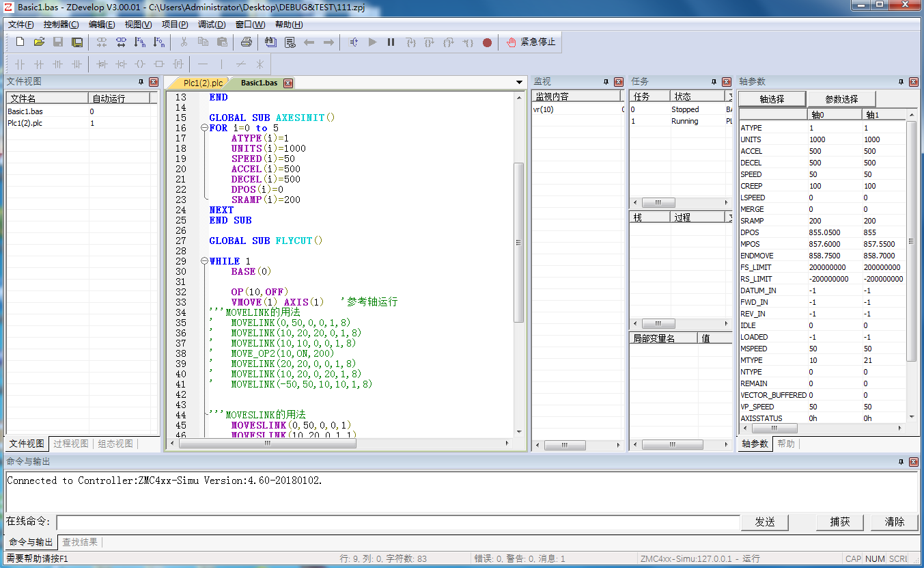The height and width of the screenshot is (568, 924).
Task: Close the 监视 panel
Action: (x=618, y=82)
